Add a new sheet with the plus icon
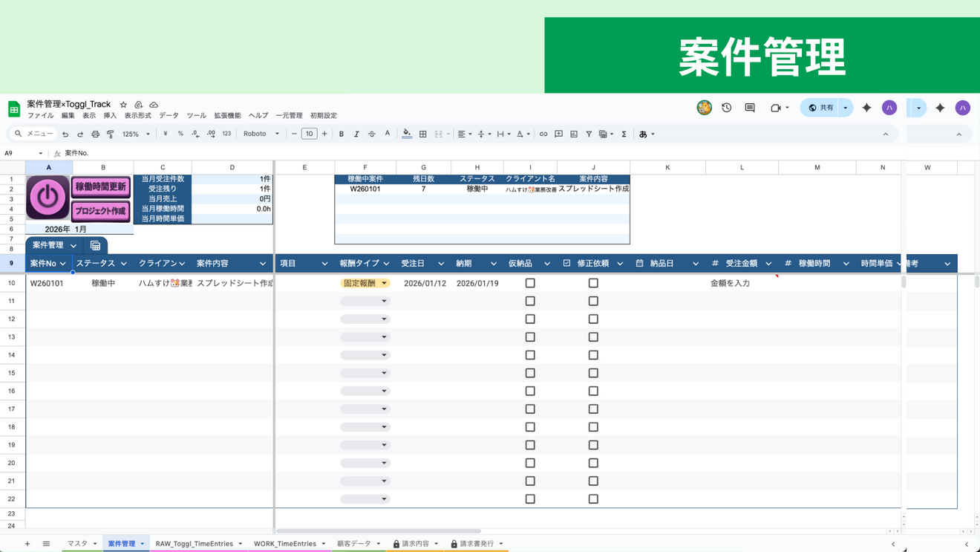This screenshot has height=552, width=980. [27, 544]
